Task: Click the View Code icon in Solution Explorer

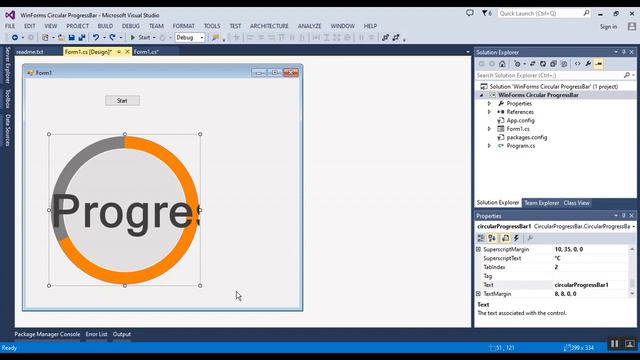Action: pyautogui.click(x=577, y=64)
